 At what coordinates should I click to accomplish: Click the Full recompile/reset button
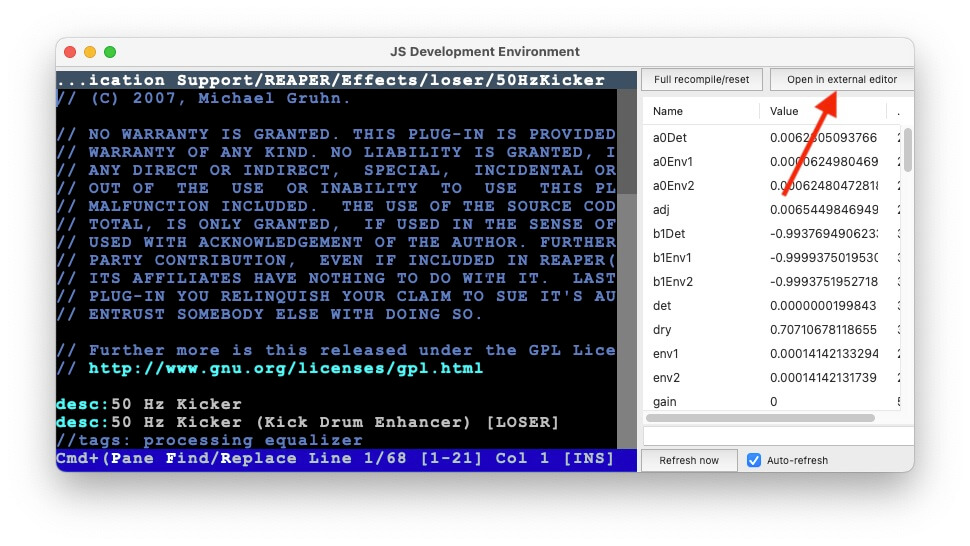(702, 80)
